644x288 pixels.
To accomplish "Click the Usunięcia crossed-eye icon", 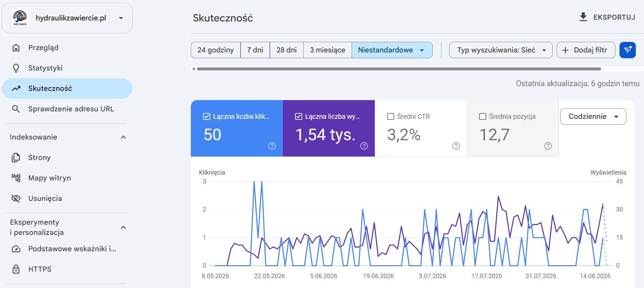I will pos(16,198).
